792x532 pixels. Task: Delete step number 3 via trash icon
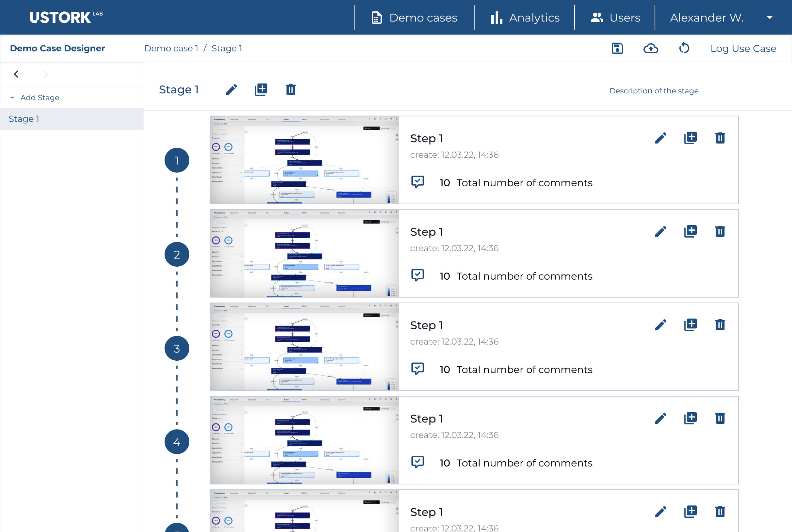pyautogui.click(x=720, y=325)
